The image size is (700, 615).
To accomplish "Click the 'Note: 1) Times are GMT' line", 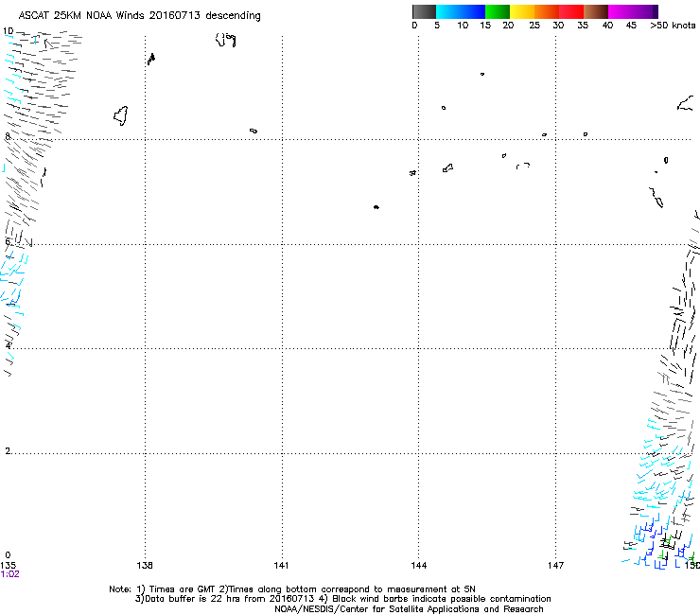I will tap(292, 589).
